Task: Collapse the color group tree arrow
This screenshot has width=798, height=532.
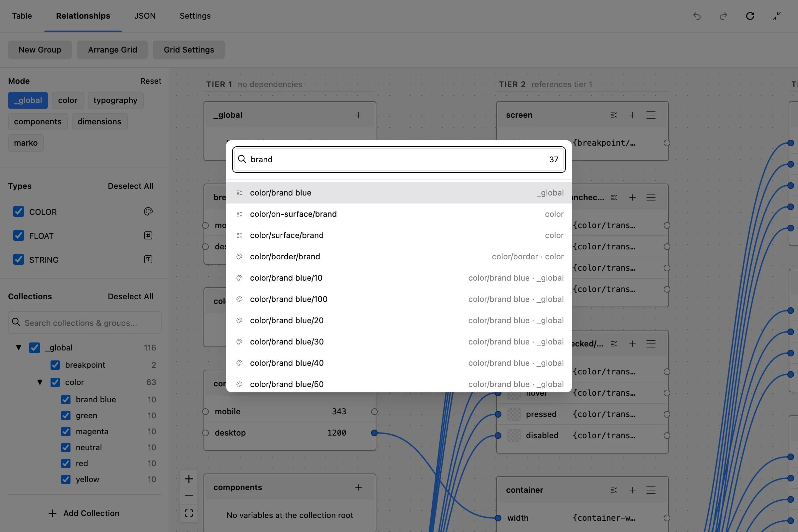Action: (x=40, y=382)
